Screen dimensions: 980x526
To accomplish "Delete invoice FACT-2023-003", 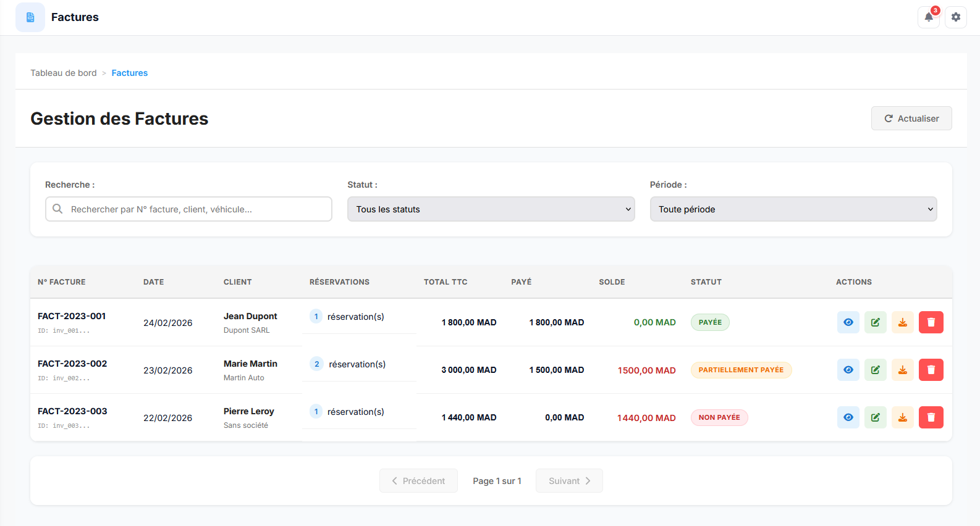I will point(931,417).
